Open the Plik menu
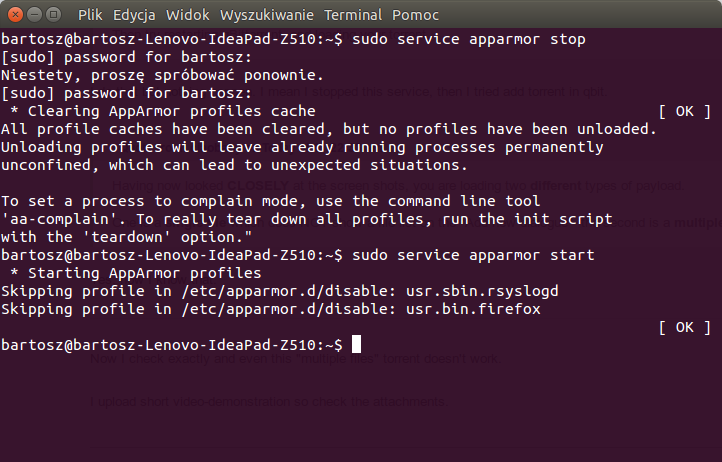The width and height of the screenshot is (722, 462). (x=90, y=15)
